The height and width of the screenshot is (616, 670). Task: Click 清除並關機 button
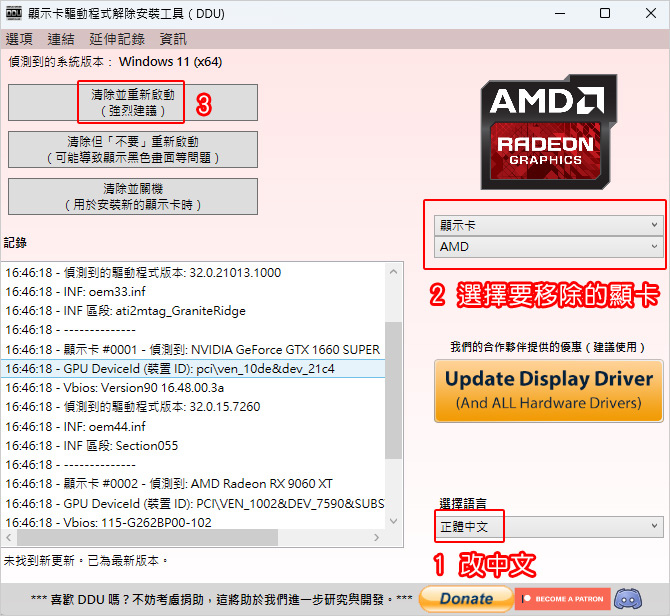click(133, 197)
